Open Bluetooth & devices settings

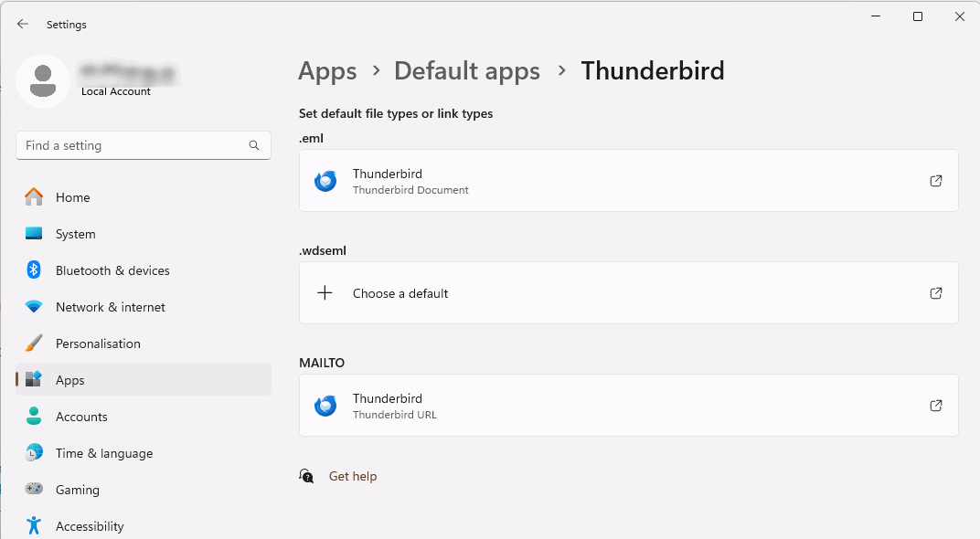[x=144, y=270]
